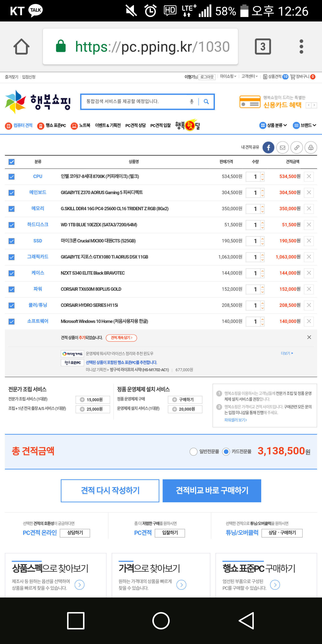Tap the Android back navigation button
Image resolution: width=322 pixels, height=644 pixels.
point(246,621)
